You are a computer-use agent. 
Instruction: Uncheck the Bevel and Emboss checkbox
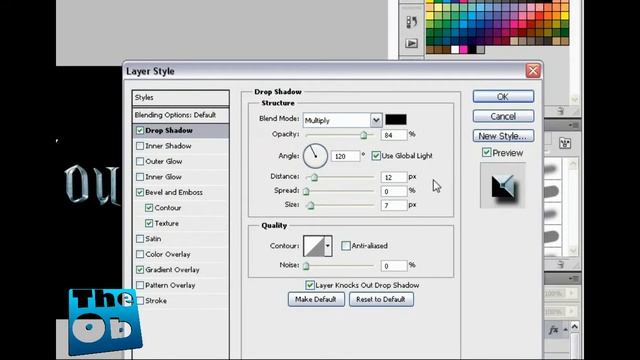tap(140, 193)
